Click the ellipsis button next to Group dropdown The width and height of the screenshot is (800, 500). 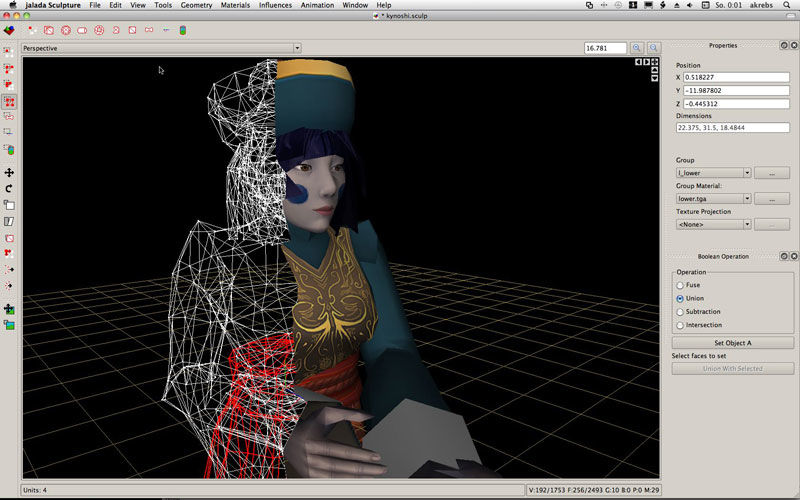(772, 173)
